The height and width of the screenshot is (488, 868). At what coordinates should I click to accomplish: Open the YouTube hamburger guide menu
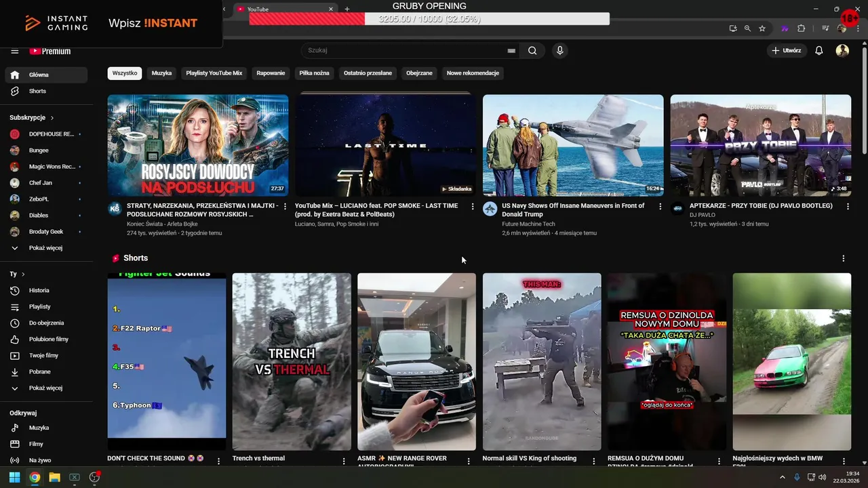coord(14,51)
